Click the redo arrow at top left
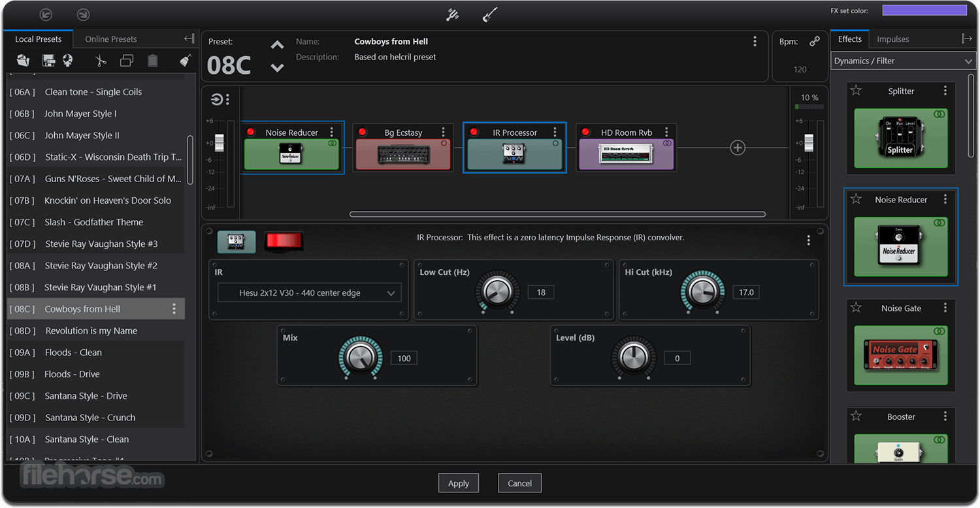 click(83, 14)
